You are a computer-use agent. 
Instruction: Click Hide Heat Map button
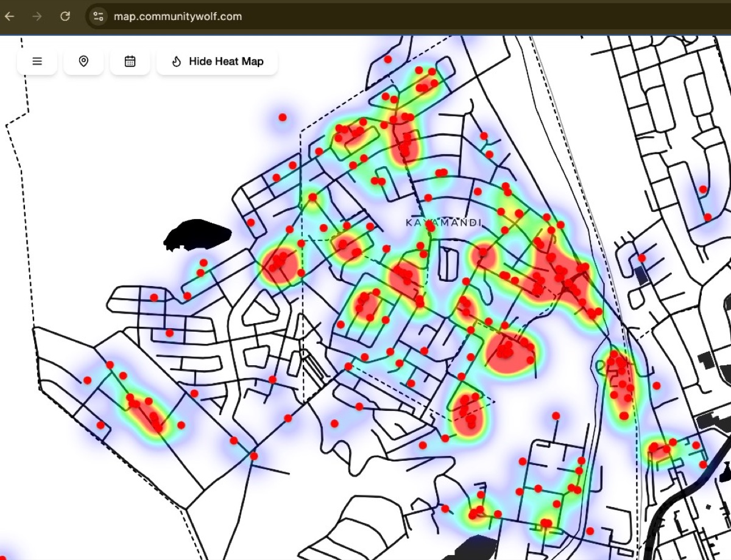click(217, 61)
